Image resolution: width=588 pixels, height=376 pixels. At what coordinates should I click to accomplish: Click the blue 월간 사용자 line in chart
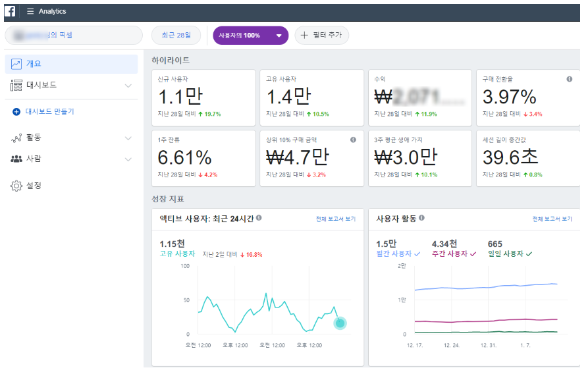[x=486, y=288]
